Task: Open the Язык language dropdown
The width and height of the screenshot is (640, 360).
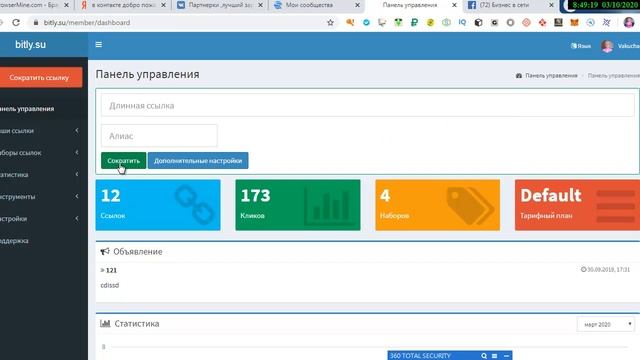Action: point(581,46)
